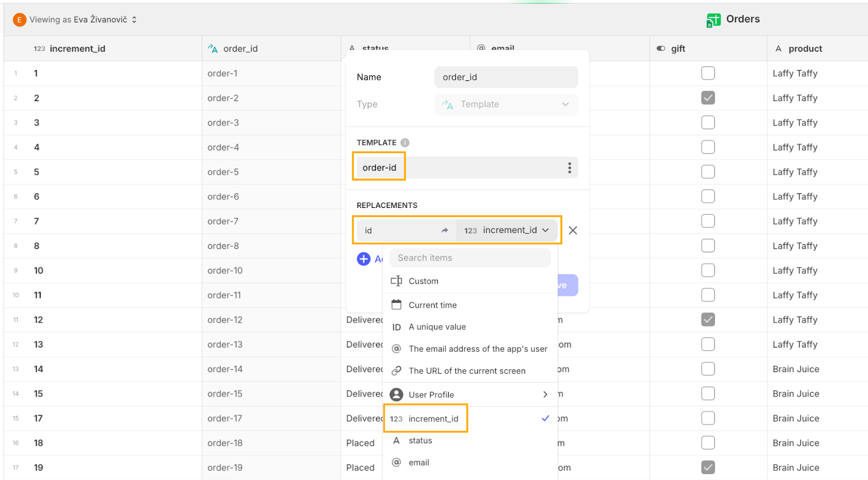Toggle gift checkbox for order-1
Viewport: 868px width, 480px height.
click(708, 73)
